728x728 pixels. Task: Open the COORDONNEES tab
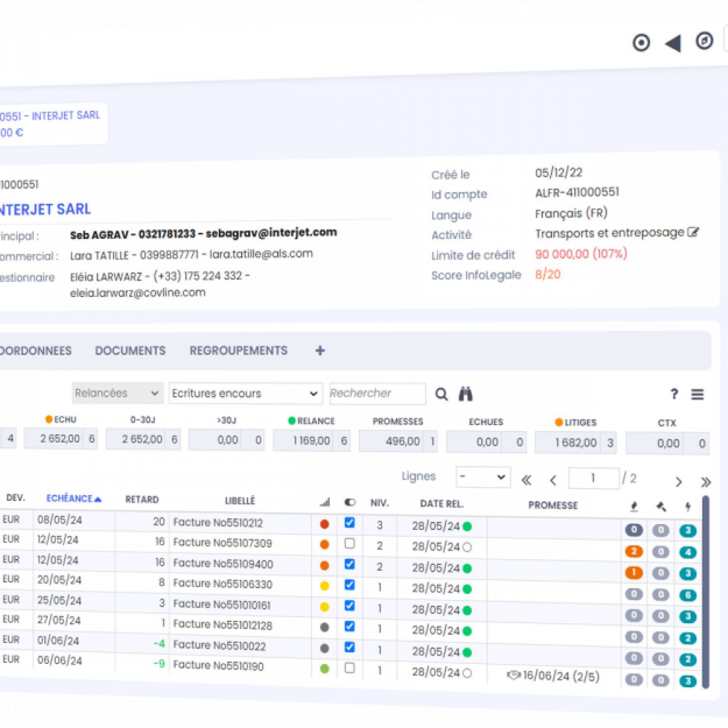tap(35, 351)
